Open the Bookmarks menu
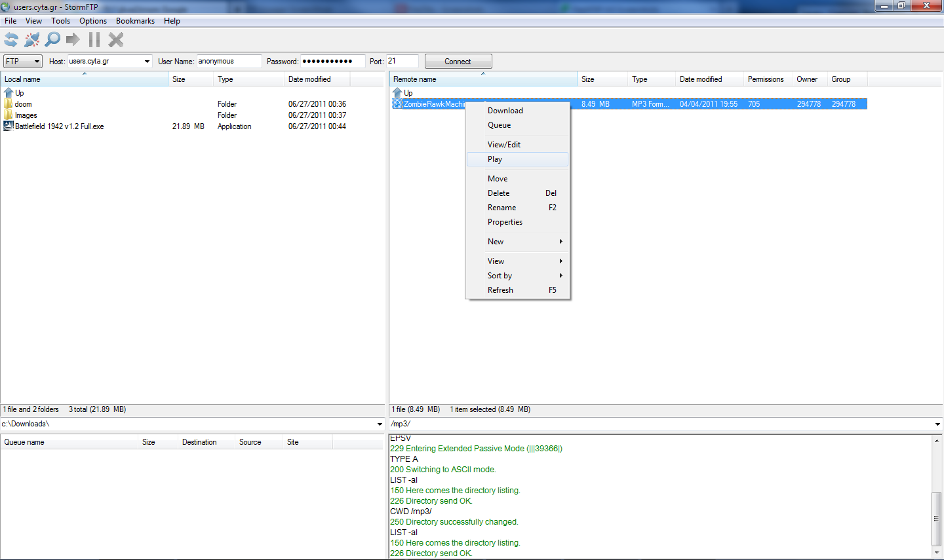 coord(135,20)
